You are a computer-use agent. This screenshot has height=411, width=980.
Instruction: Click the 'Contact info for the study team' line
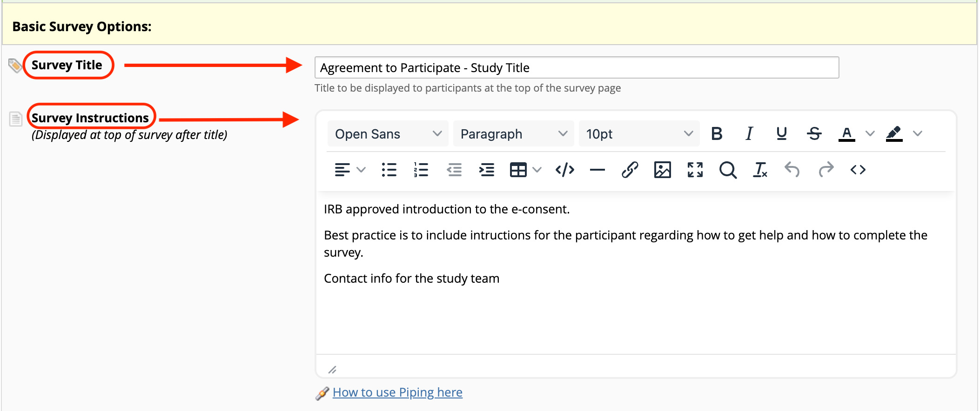coord(411,278)
